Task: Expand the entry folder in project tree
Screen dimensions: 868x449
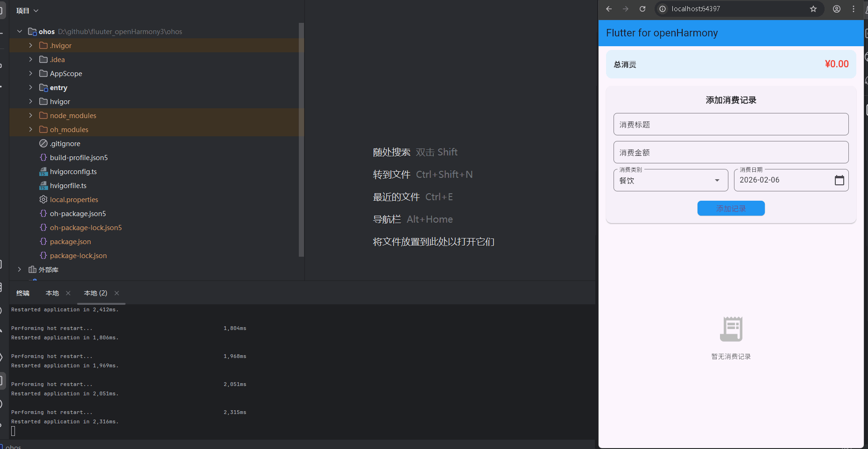Action: click(x=30, y=87)
